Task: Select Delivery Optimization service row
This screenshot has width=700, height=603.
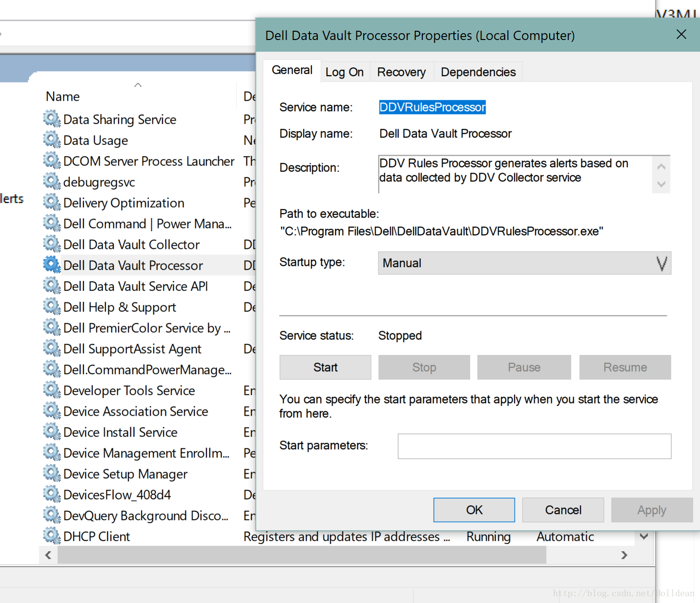Action: (x=149, y=202)
